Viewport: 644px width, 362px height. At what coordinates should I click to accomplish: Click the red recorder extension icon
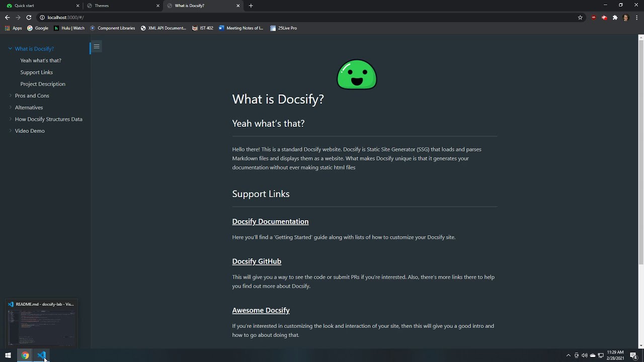pos(604,18)
